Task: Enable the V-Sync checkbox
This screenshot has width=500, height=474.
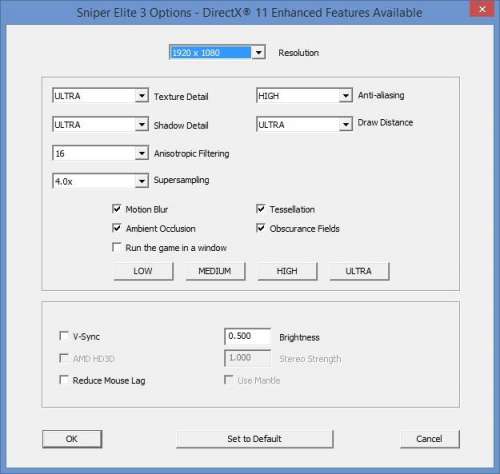Action: tap(64, 336)
